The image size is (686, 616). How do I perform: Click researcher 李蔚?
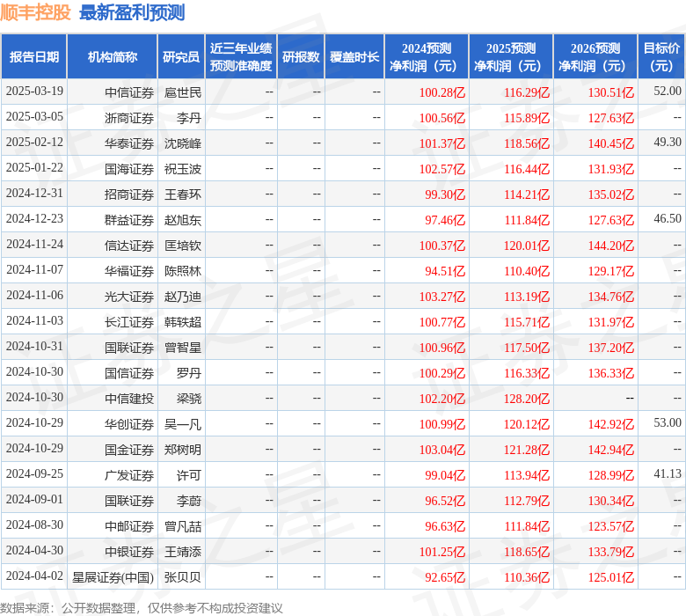pyautogui.click(x=189, y=501)
